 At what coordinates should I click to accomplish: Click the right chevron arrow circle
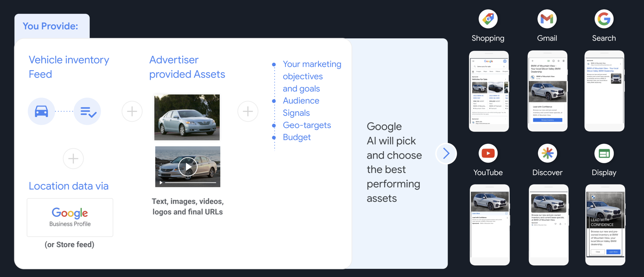click(446, 153)
